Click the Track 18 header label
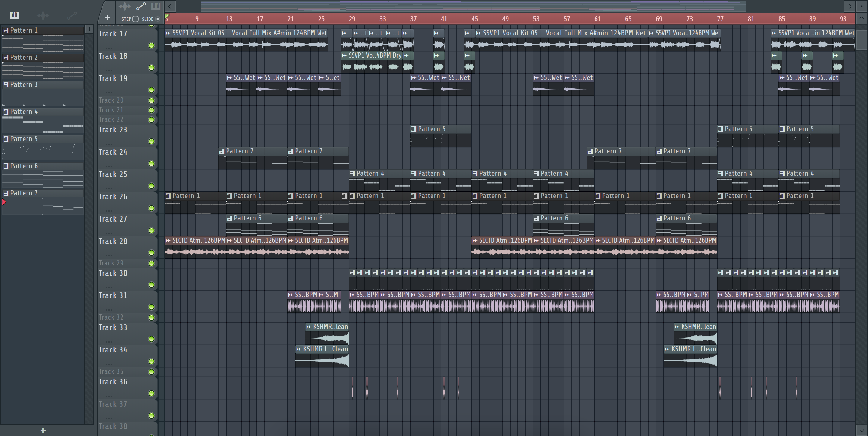The image size is (868, 436). tap(113, 56)
